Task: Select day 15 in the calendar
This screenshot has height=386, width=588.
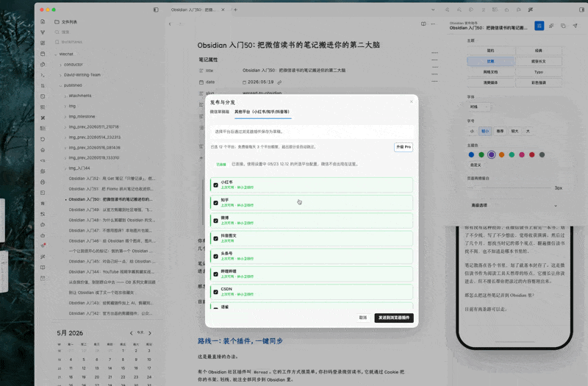Action: tap(123, 368)
